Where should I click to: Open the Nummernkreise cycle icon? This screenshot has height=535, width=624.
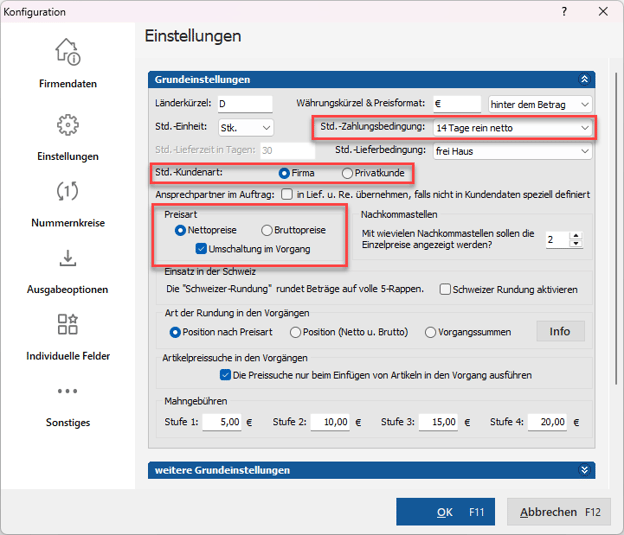click(68, 191)
